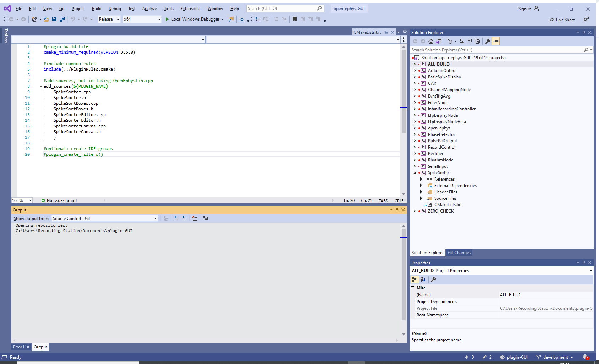Clear all text in the Output window
Image resolution: width=599 pixels, height=364 pixels.
[195, 218]
